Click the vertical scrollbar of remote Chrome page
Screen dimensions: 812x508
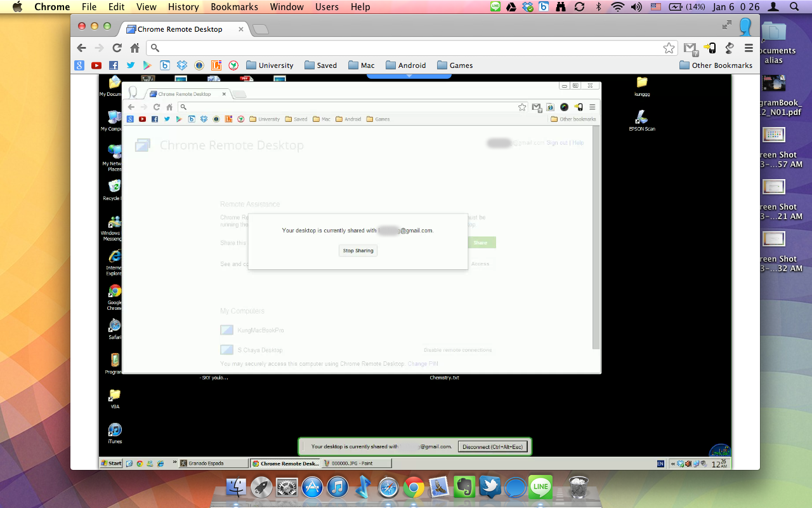coord(596,237)
